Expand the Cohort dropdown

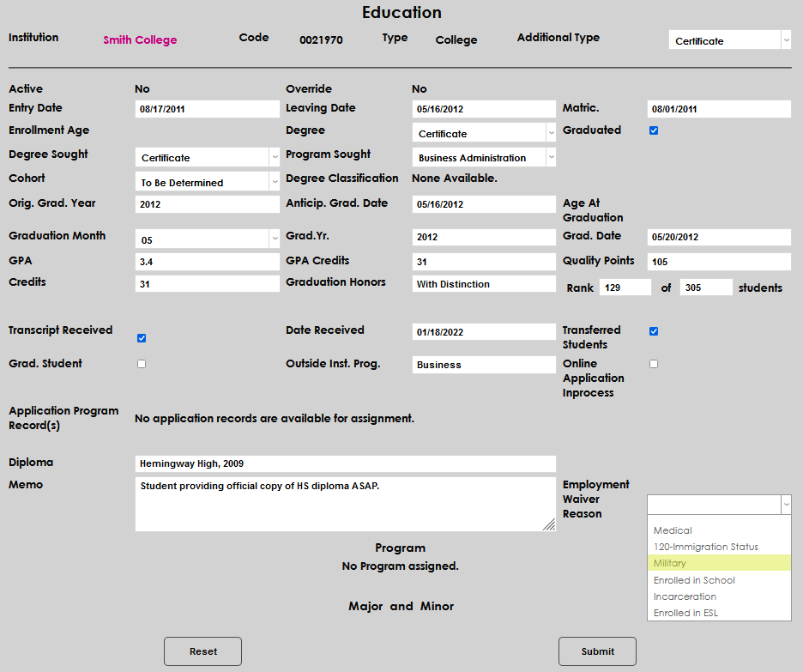click(207, 182)
